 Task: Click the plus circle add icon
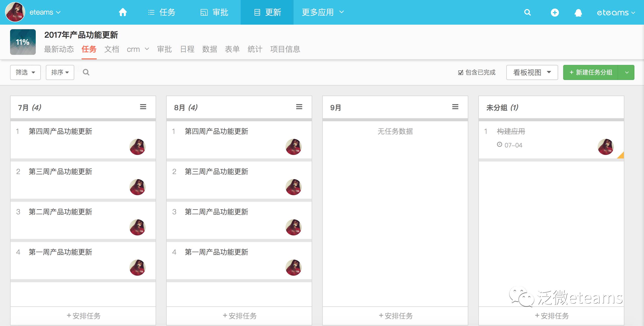coord(555,12)
